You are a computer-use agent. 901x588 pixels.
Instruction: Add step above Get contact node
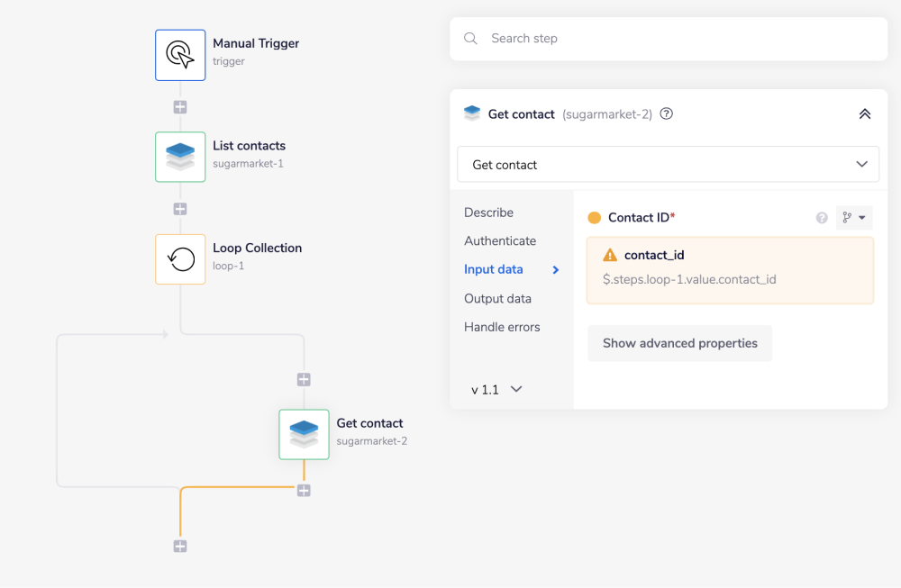(x=304, y=380)
